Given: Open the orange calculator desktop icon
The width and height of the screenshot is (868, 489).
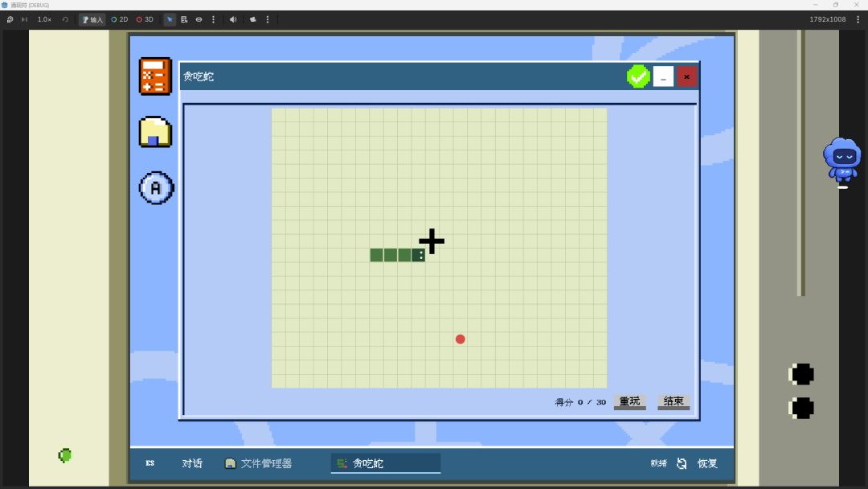Looking at the screenshot, I should (155, 76).
